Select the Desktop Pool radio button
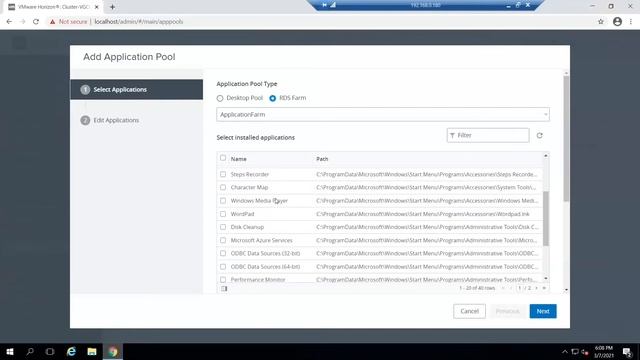This screenshot has width=640, height=360. (220, 98)
